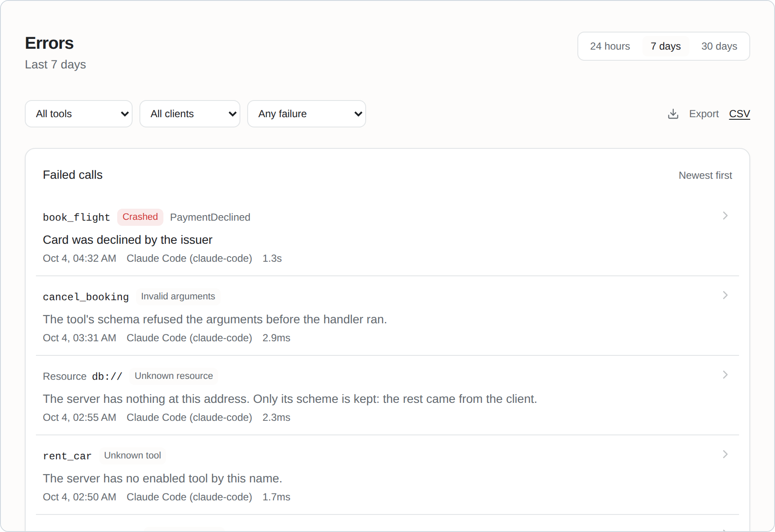Image resolution: width=775 pixels, height=532 pixels.
Task: Select the book_flight tool name
Action: 76,217
